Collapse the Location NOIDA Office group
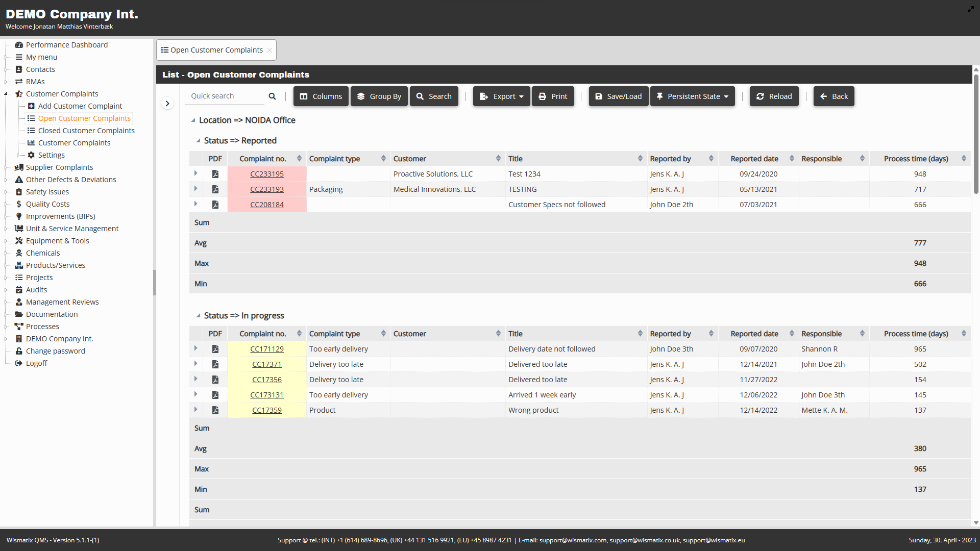 (193, 120)
